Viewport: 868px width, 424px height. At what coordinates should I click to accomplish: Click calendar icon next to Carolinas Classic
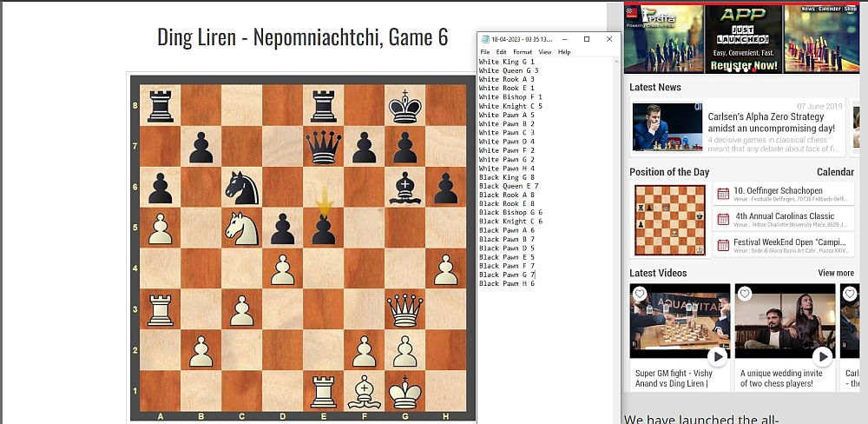pos(724,219)
